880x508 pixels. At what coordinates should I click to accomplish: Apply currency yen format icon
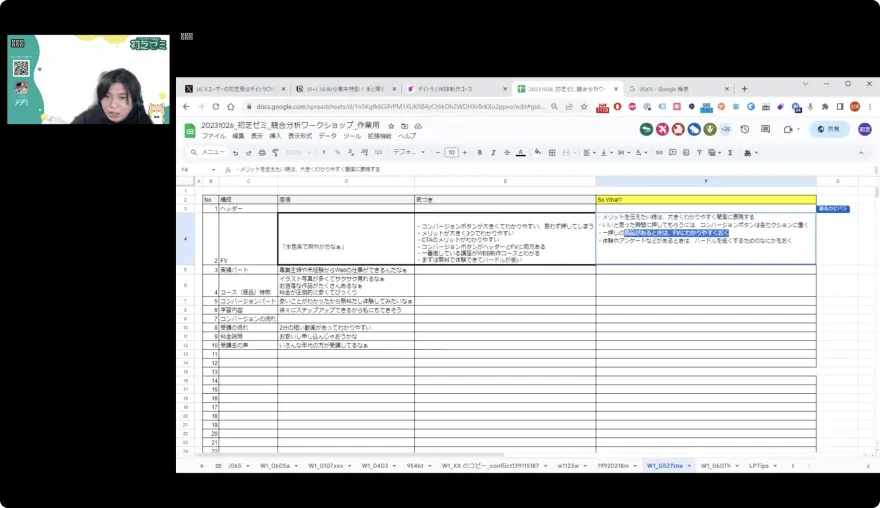[324, 153]
